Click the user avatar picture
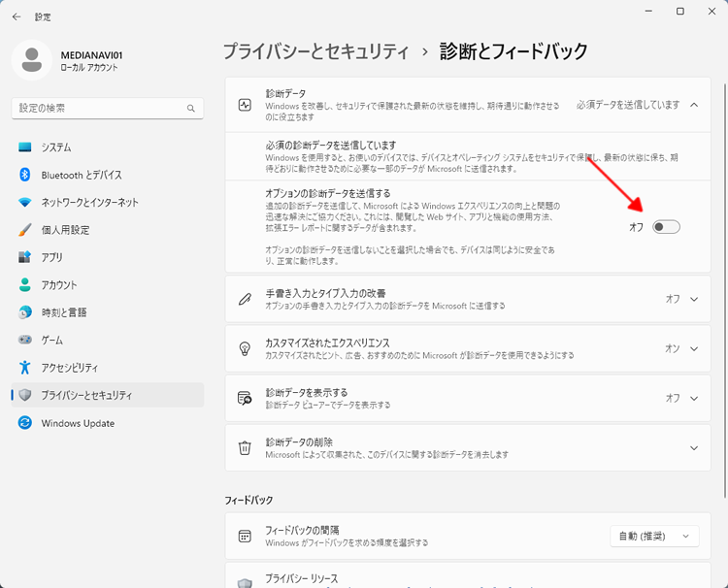The width and height of the screenshot is (728, 588). tap(32, 60)
